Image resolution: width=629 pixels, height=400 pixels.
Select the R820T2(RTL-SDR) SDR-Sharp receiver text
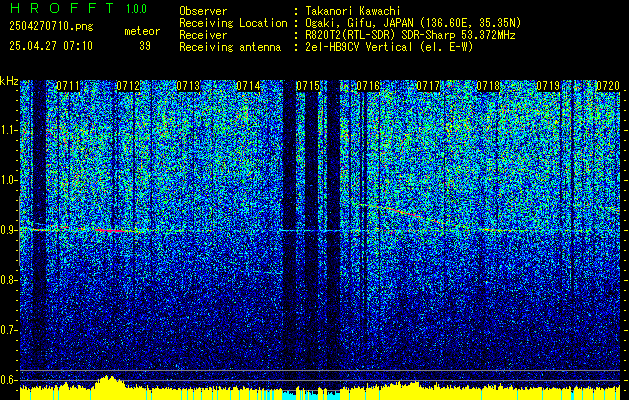410,35
